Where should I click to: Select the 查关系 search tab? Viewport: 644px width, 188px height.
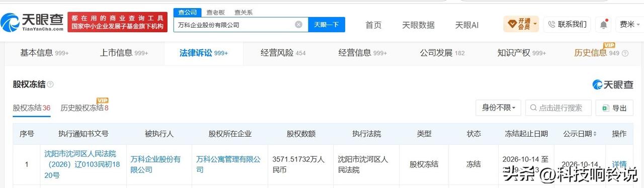point(244,12)
